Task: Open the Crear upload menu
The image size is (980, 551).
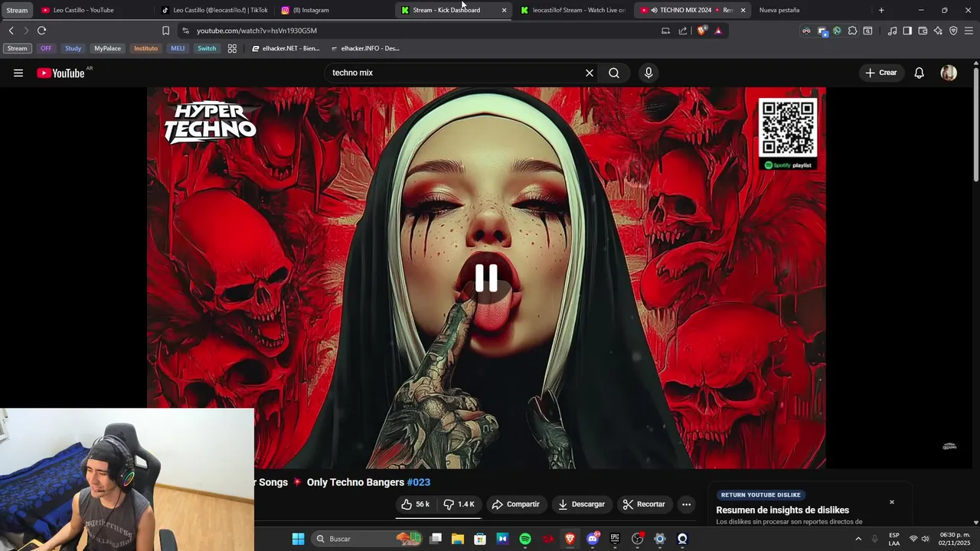Action: [881, 73]
